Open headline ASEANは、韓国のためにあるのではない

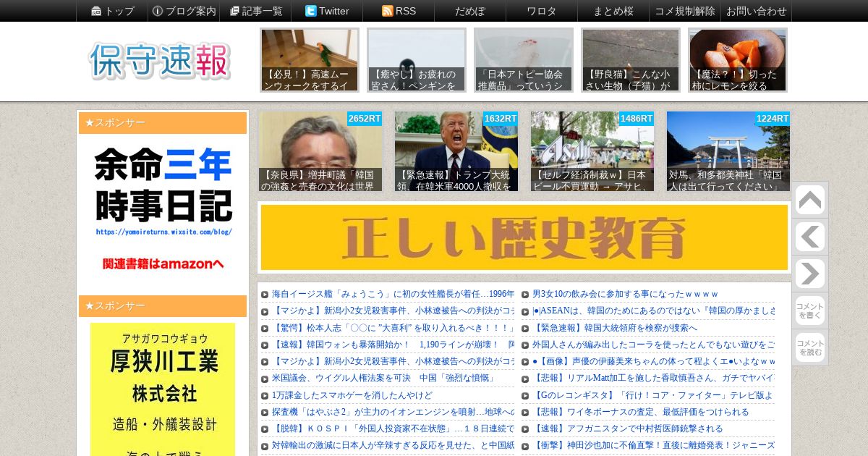pyautogui.click(x=653, y=311)
